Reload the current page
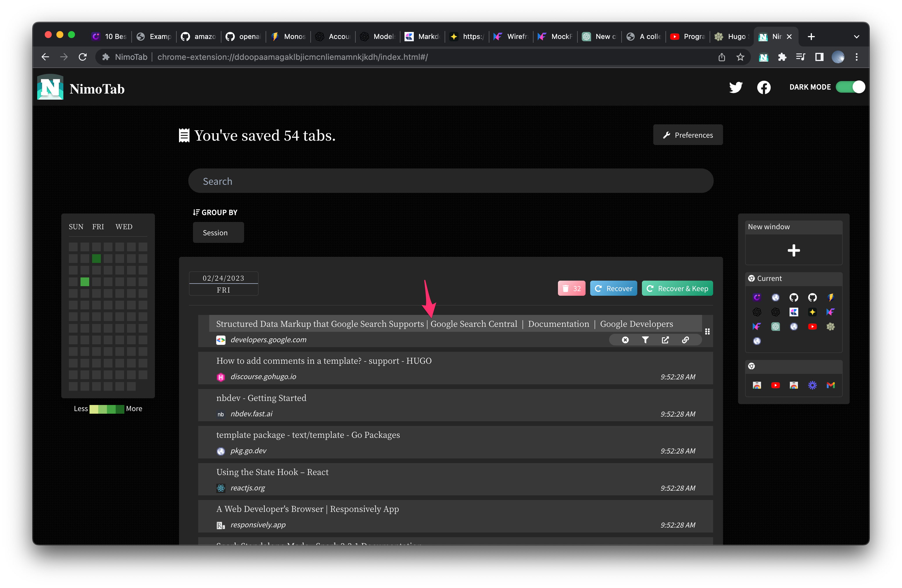The image size is (902, 588). click(x=83, y=57)
